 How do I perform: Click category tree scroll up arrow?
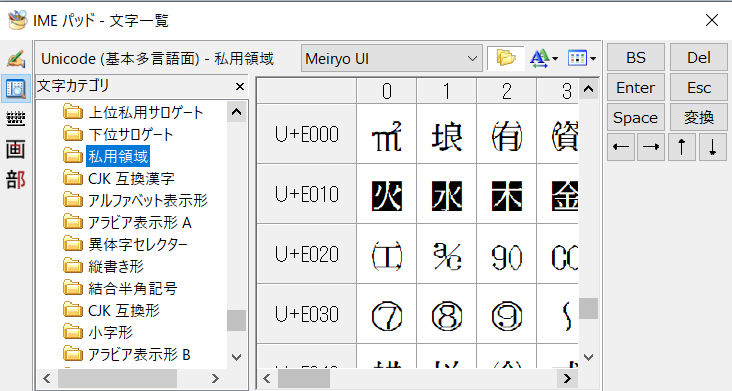pyautogui.click(x=237, y=112)
